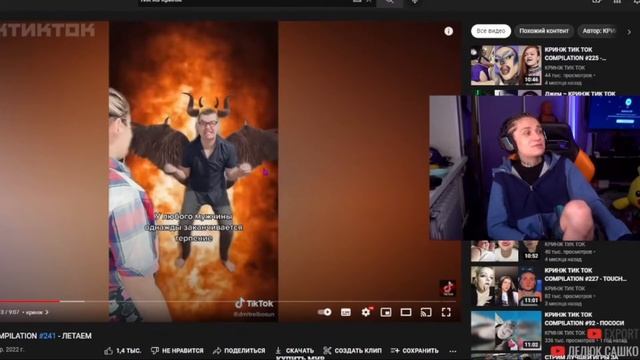Open the three-dot more actions menu
640x360 pixels.
pyautogui.click(x=453, y=351)
